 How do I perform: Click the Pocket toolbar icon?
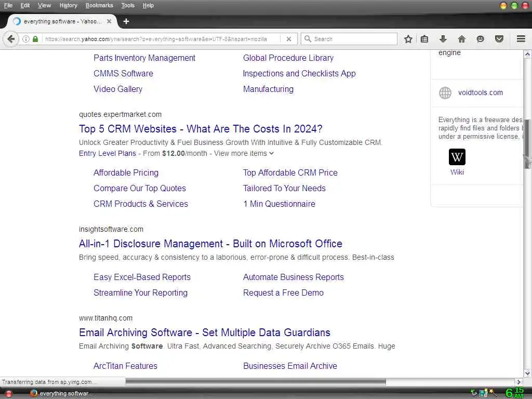499,39
